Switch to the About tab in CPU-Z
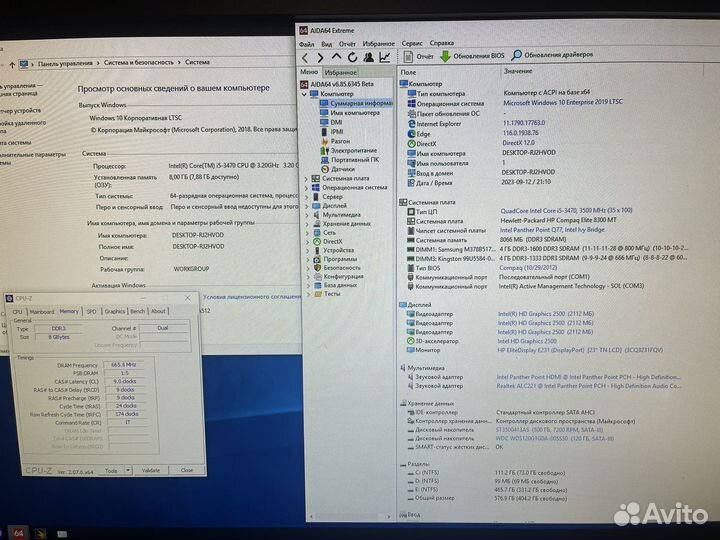 (158, 311)
